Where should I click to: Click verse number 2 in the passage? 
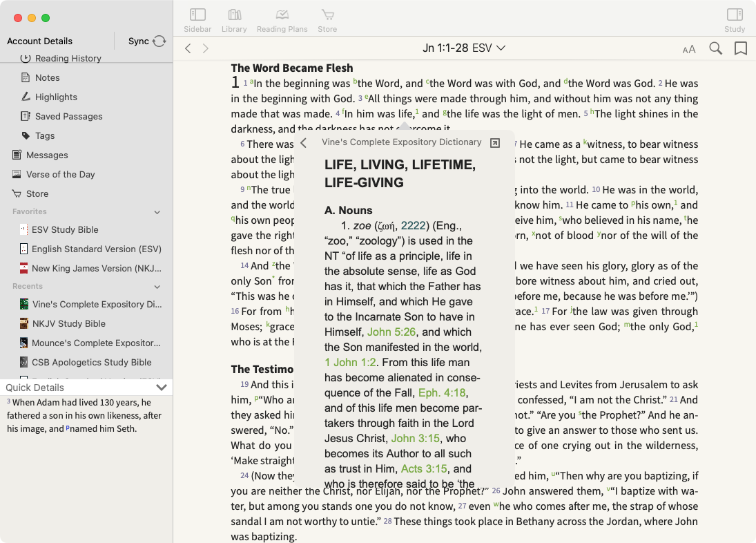coord(660,83)
